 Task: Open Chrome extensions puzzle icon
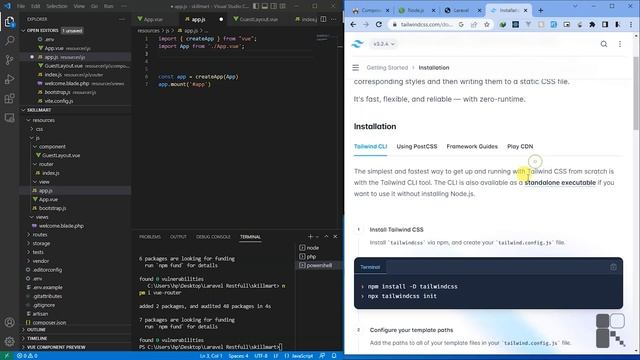pos(592,24)
